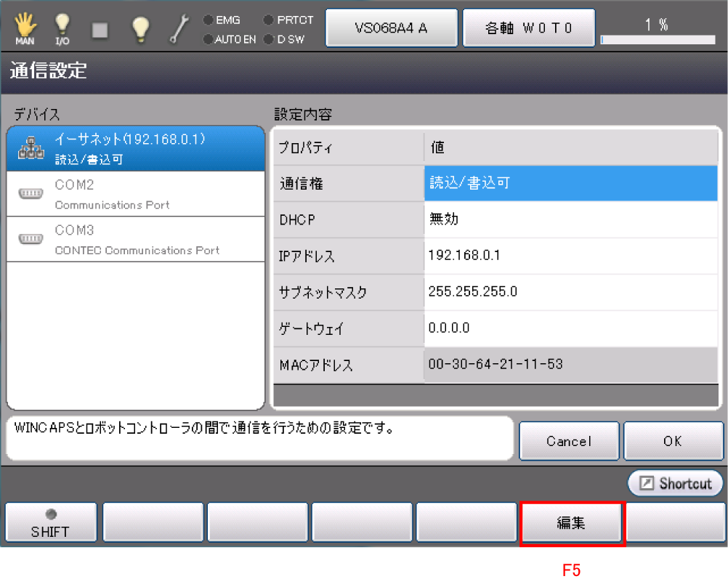Screen dimensions: 728x579
Task: Open the wrench tool icon
Action: (179, 29)
